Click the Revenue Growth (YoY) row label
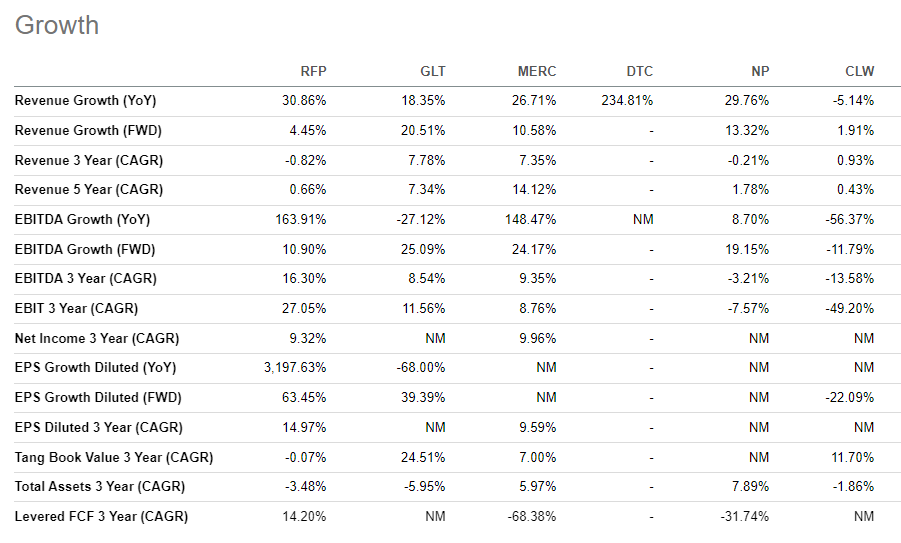The width and height of the screenshot is (901, 543). click(x=86, y=101)
